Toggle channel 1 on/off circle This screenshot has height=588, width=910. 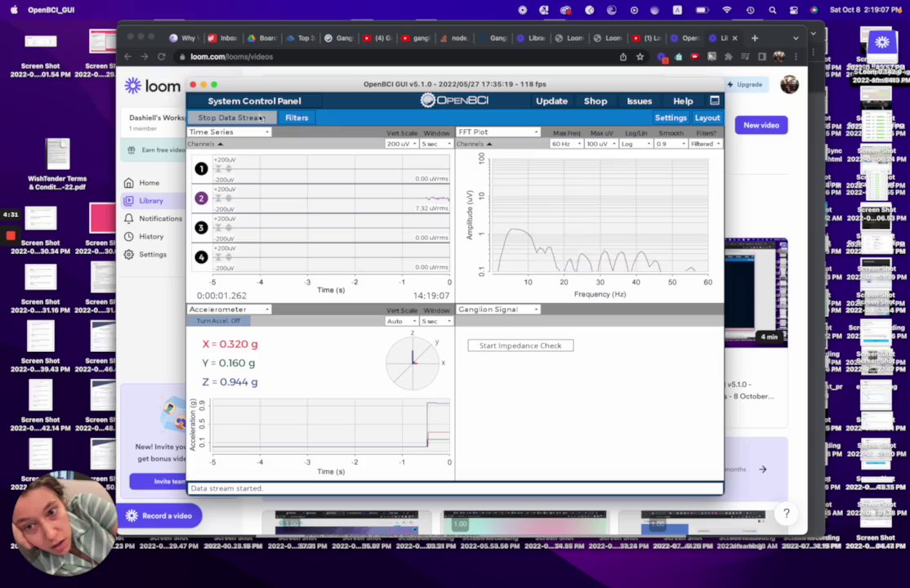tap(202, 169)
